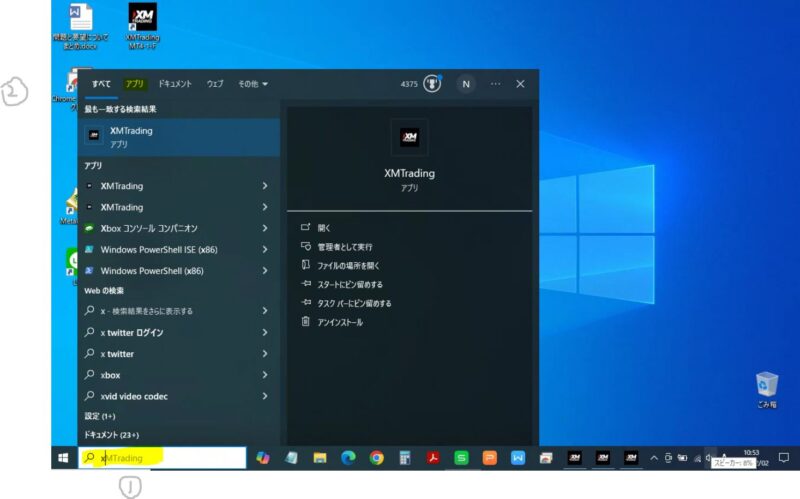The height and width of the screenshot is (499, 800).
Task: Switch to the ウェブ (Web) tab
Action: pyautogui.click(x=215, y=84)
